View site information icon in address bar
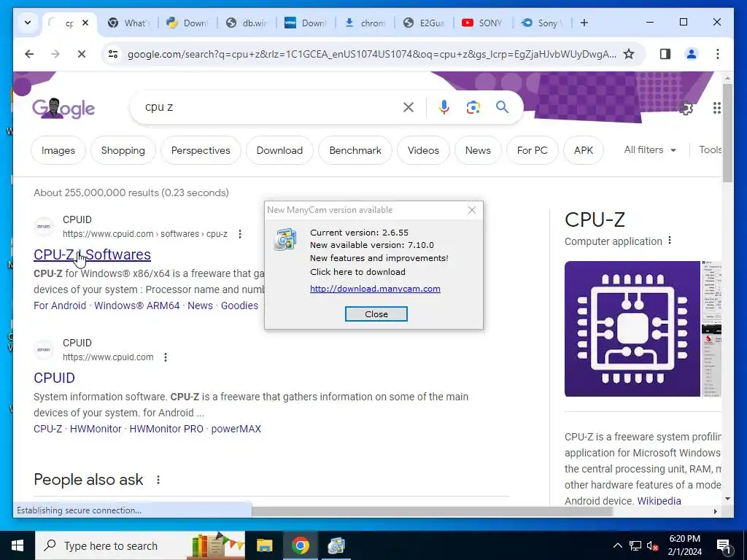Viewport: 747px width, 560px height. click(113, 54)
